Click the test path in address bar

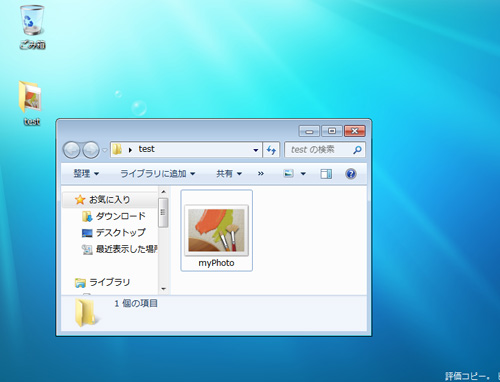[147, 149]
